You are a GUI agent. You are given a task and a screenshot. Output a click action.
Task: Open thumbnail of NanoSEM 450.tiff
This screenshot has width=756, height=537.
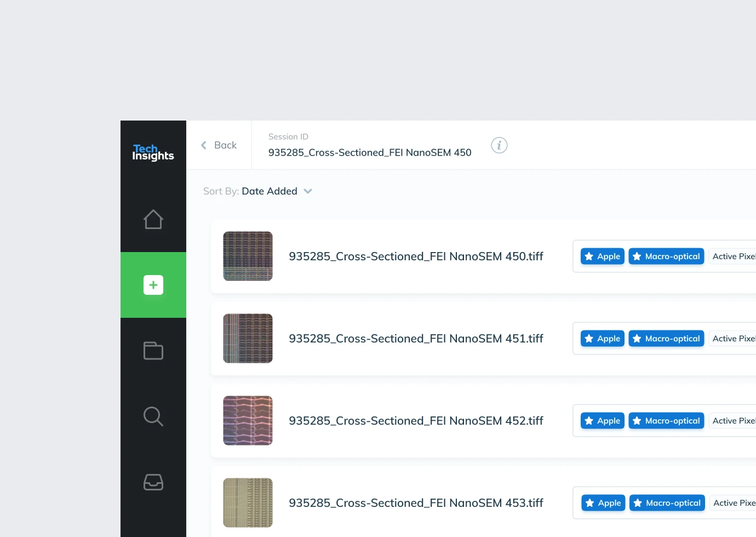click(x=248, y=256)
